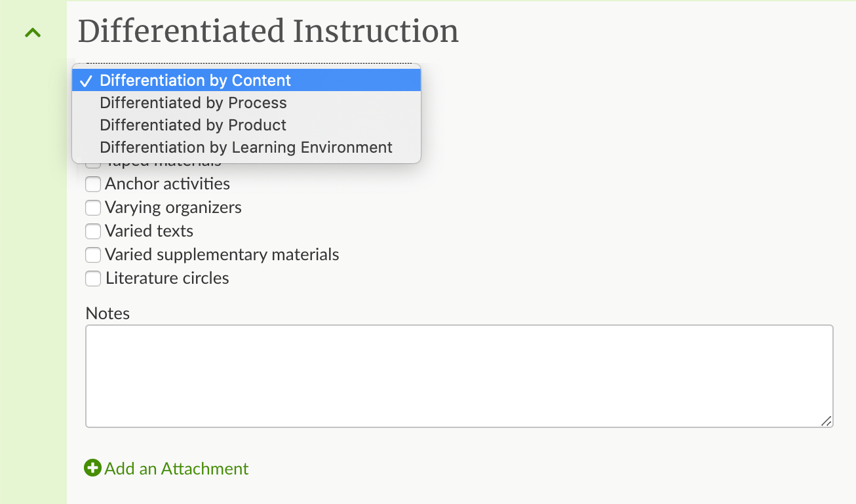The image size is (856, 504).
Task: Click the green plus attachment icon
Action: [x=93, y=468]
